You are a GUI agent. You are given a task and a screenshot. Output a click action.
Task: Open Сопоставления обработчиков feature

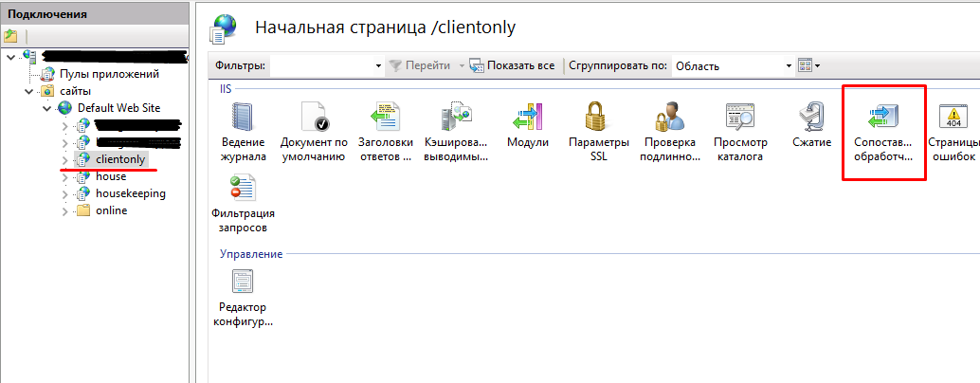[x=883, y=132]
